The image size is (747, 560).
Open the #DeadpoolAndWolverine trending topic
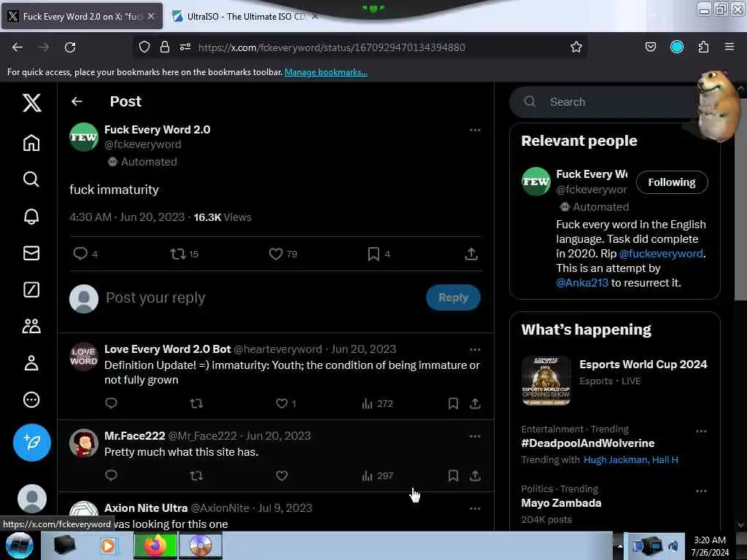(587, 443)
